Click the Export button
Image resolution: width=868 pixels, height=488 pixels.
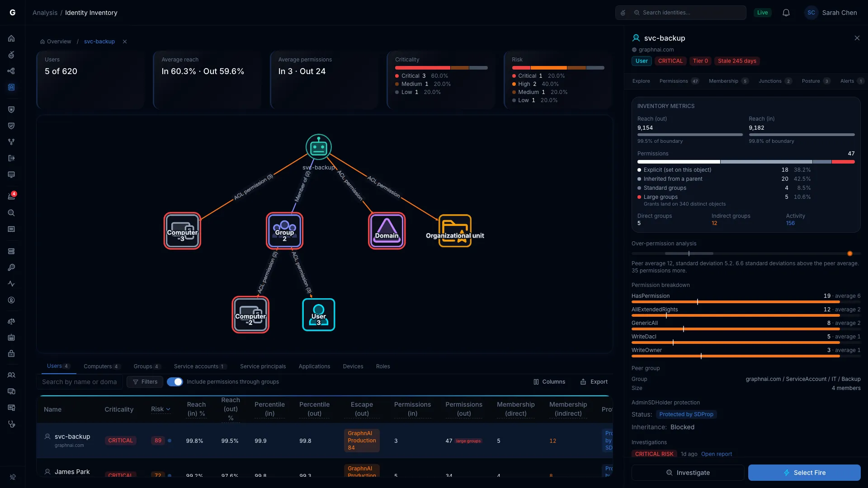pyautogui.click(x=594, y=382)
